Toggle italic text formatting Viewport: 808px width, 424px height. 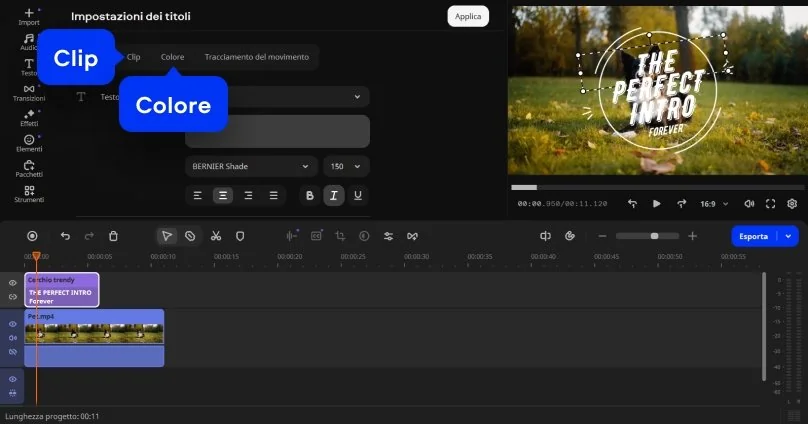333,196
